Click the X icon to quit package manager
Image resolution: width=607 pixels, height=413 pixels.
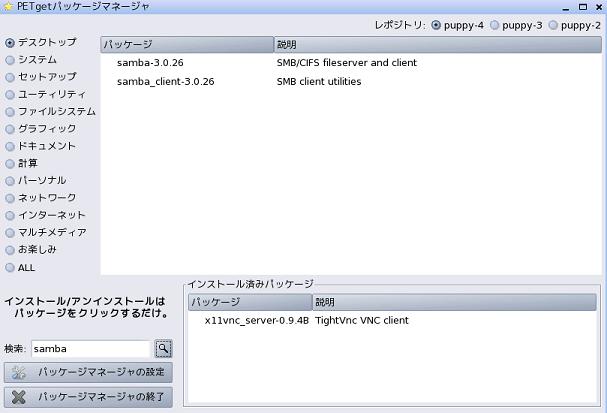pos(19,397)
